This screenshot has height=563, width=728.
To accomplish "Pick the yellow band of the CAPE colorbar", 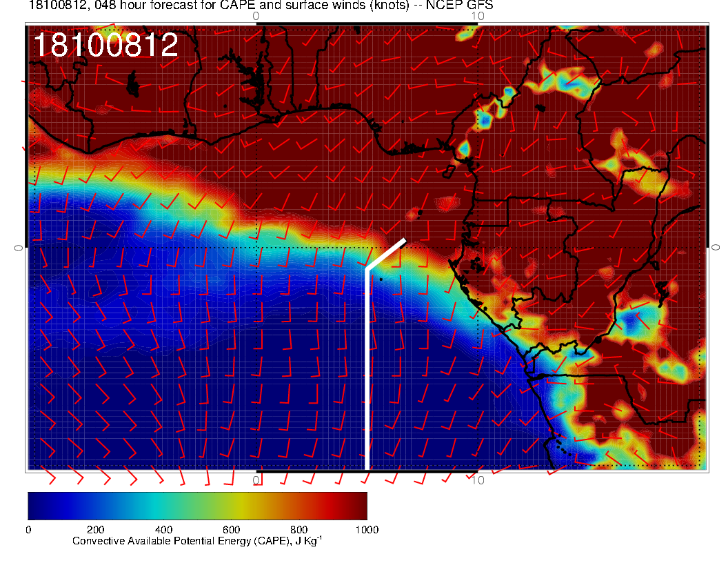I will [241, 505].
